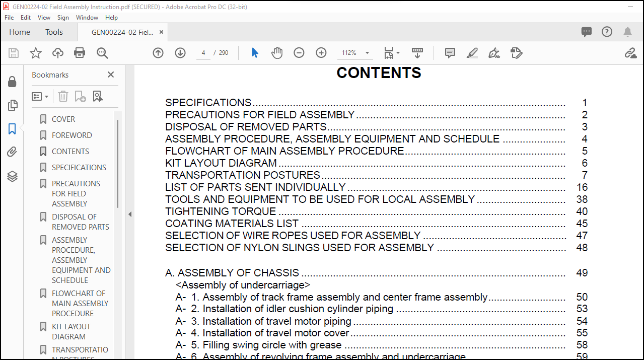Select the CONTENTS bookmark
Viewport: 644px width, 360px height.
(x=70, y=152)
